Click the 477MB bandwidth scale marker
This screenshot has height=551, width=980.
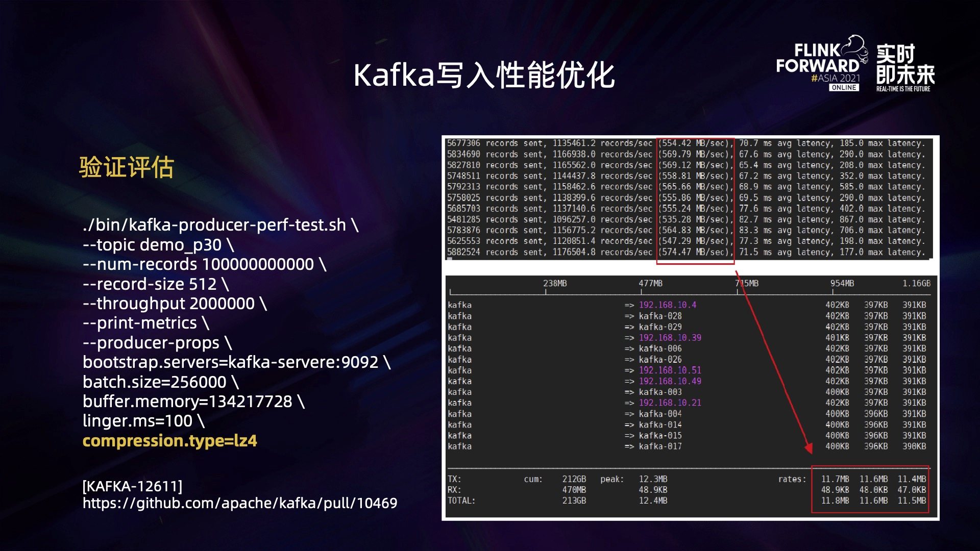pos(650,283)
